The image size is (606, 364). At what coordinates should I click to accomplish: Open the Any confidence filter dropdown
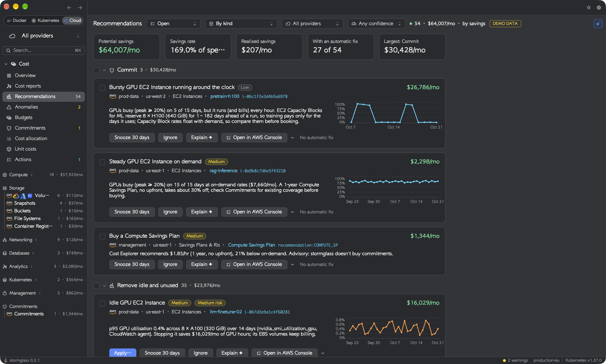pos(376,24)
